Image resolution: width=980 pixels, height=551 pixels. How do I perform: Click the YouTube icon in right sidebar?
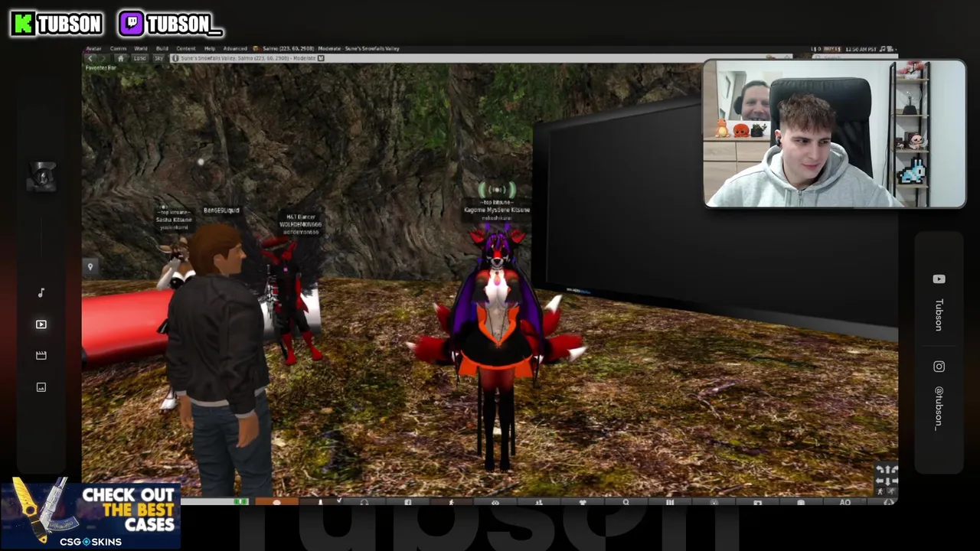[x=939, y=279]
